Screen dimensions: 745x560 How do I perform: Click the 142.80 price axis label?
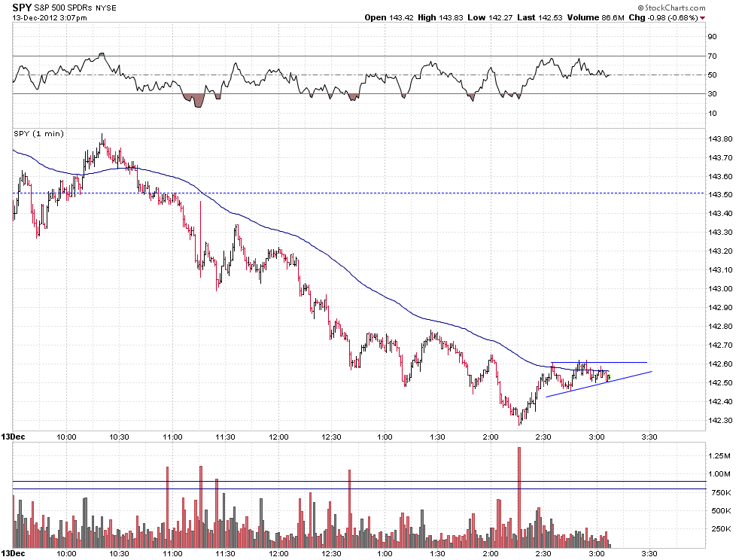click(x=720, y=326)
